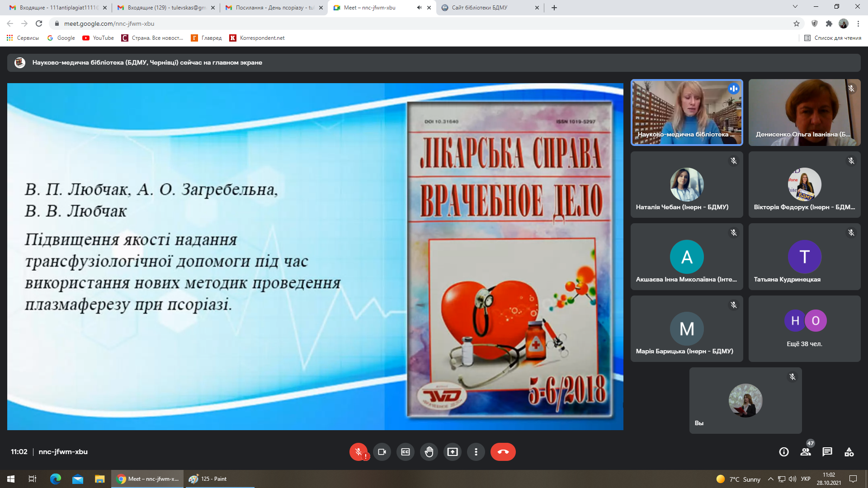Open the YouTube bookmark

pyautogui.click(x=98, y=38)
